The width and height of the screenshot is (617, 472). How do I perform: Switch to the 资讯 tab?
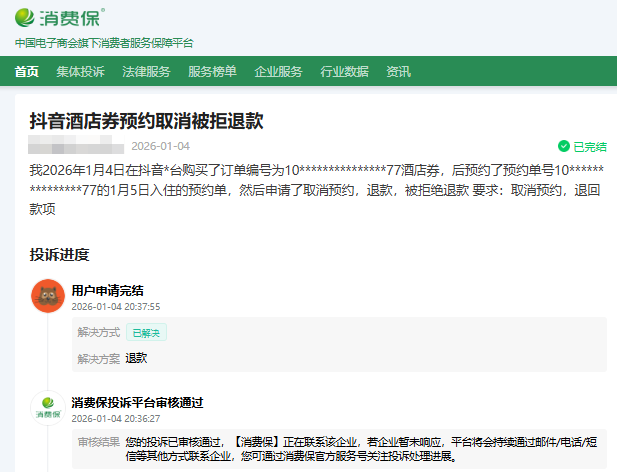click(x=398, y=71)
